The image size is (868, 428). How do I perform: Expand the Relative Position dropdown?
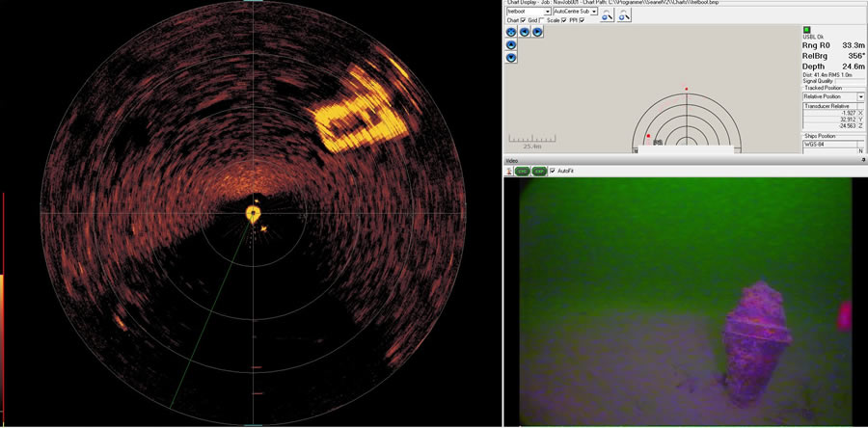pos(860,96)
